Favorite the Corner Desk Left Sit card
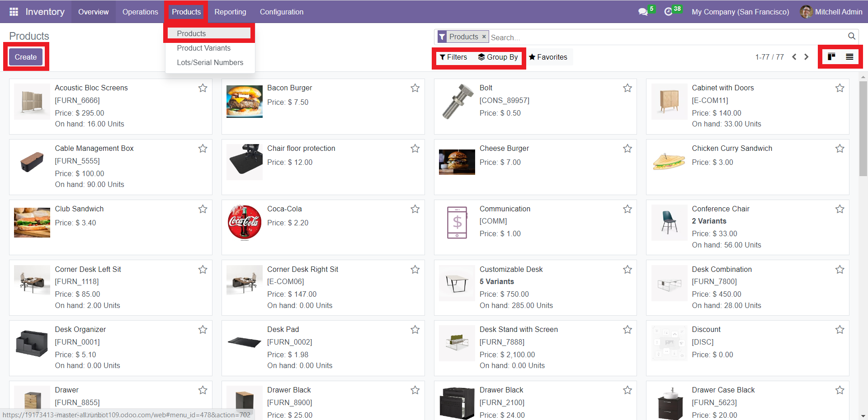 [x=203, y=270]
